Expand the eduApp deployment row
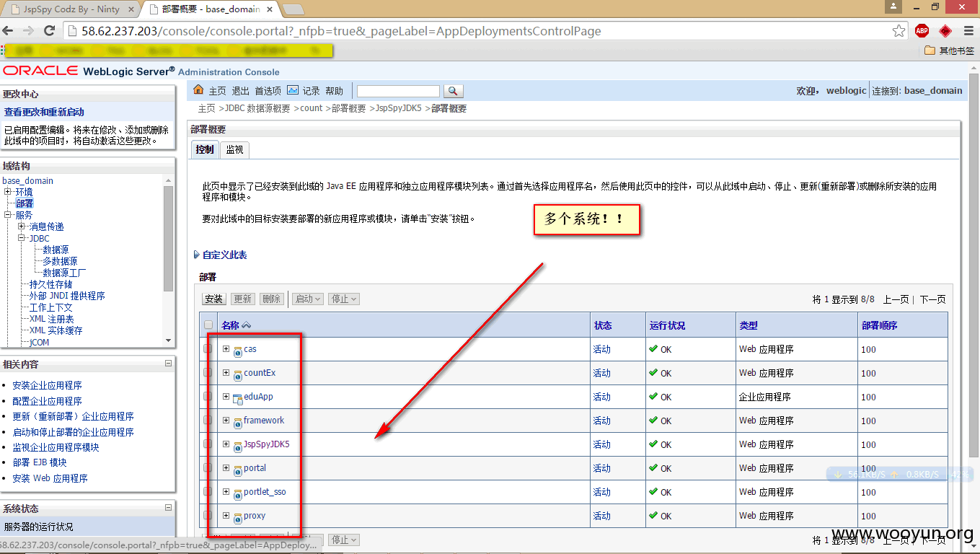The image size is (980, 554). click(226, 396)
